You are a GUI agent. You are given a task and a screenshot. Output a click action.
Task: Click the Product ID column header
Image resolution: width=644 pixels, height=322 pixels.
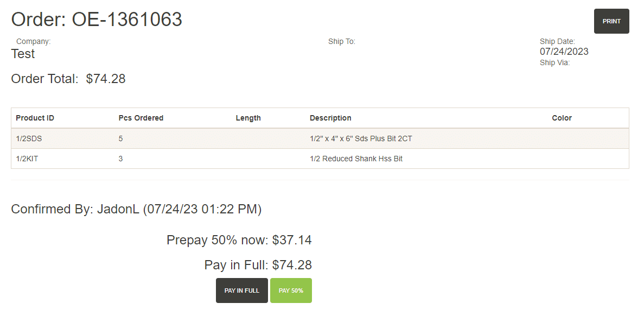pyautogui.click(x=35, y=118)
